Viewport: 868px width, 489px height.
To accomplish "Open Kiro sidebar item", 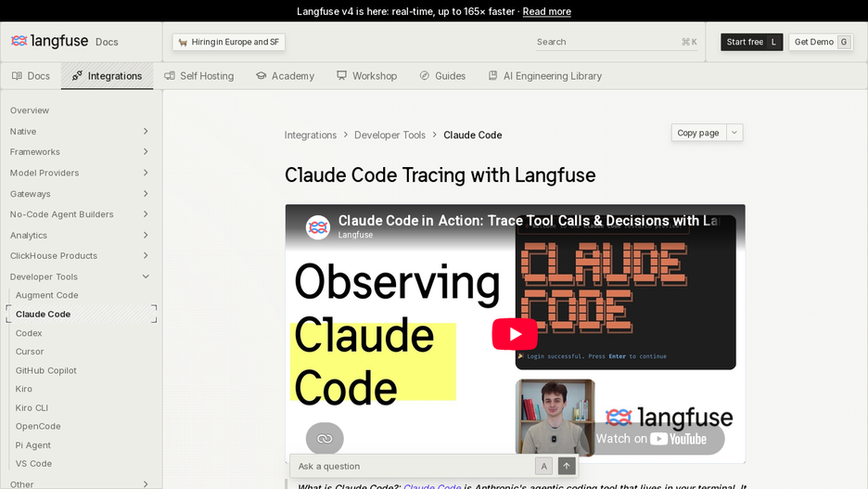I will (x=24, y=389).
